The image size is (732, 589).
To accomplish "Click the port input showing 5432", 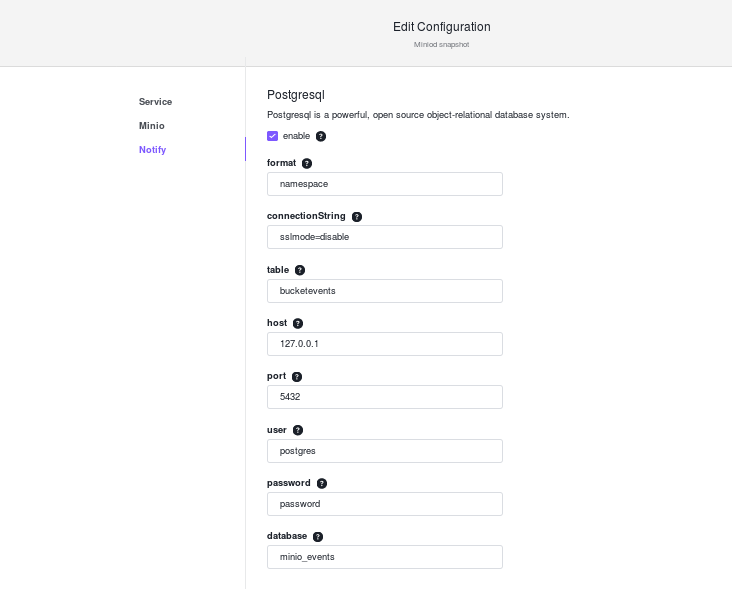I will [385, 397].
